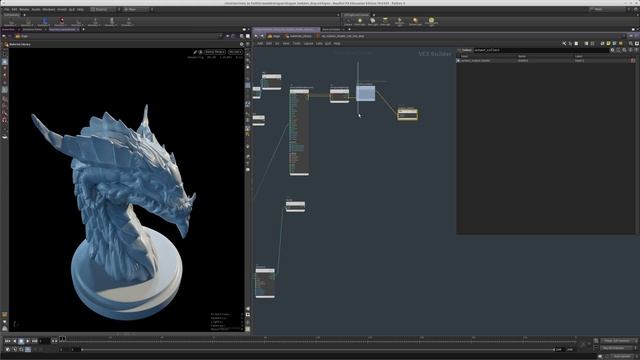
Task: Open the network editor Add menu
Action: [x=260, y=43]
